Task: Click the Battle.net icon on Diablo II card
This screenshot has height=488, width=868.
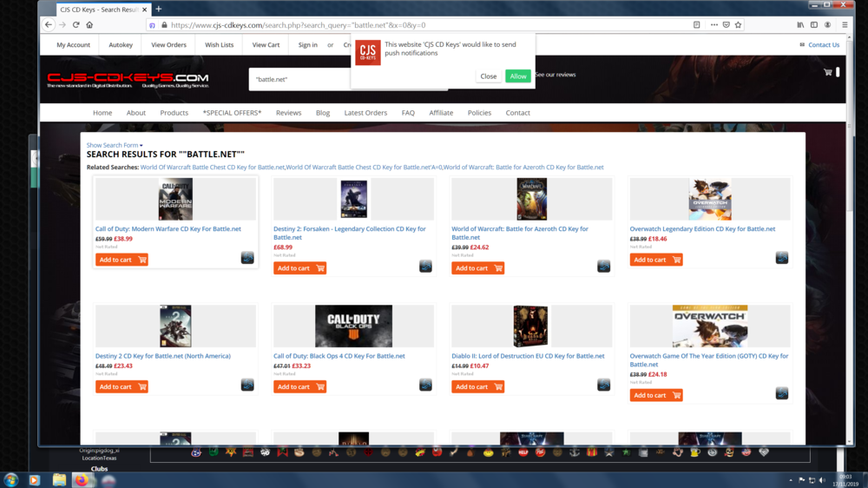Action: point(603,385)
